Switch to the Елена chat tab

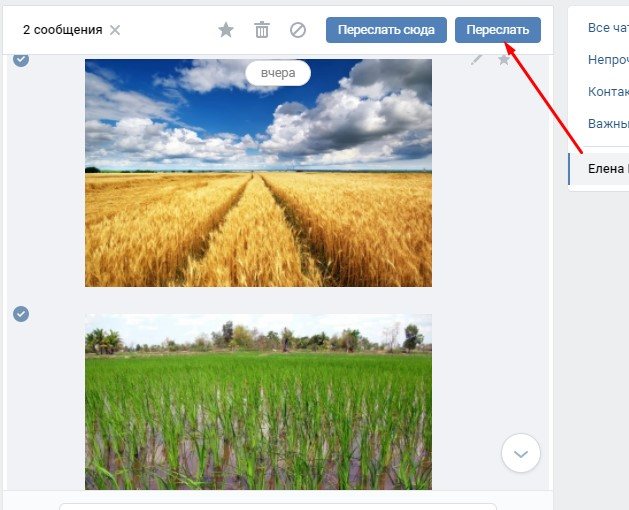click(x=599, y=169)
